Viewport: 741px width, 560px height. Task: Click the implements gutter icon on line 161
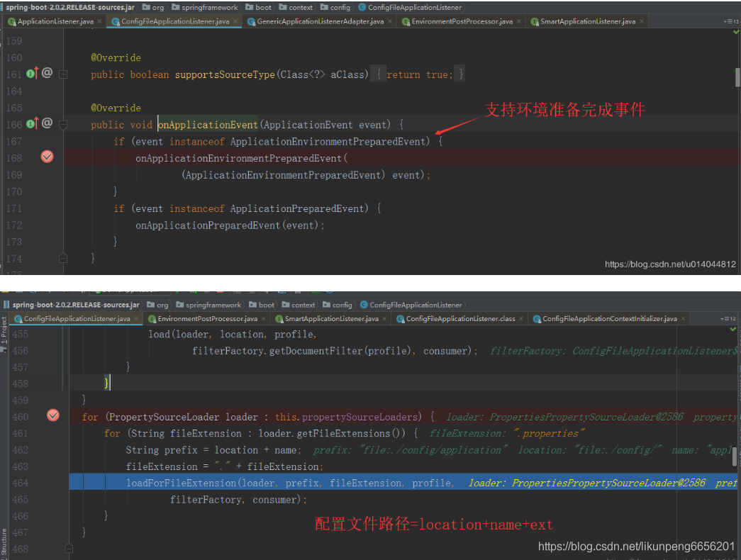32,73
